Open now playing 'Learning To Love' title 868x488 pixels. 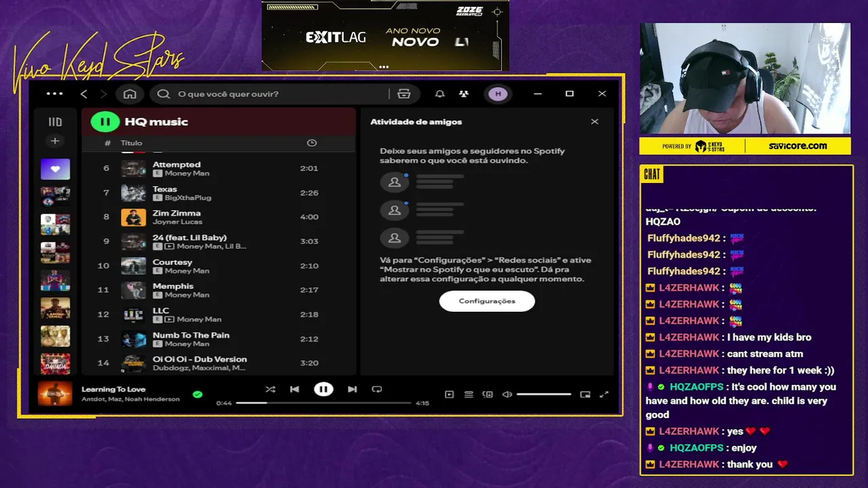[113, 389]
